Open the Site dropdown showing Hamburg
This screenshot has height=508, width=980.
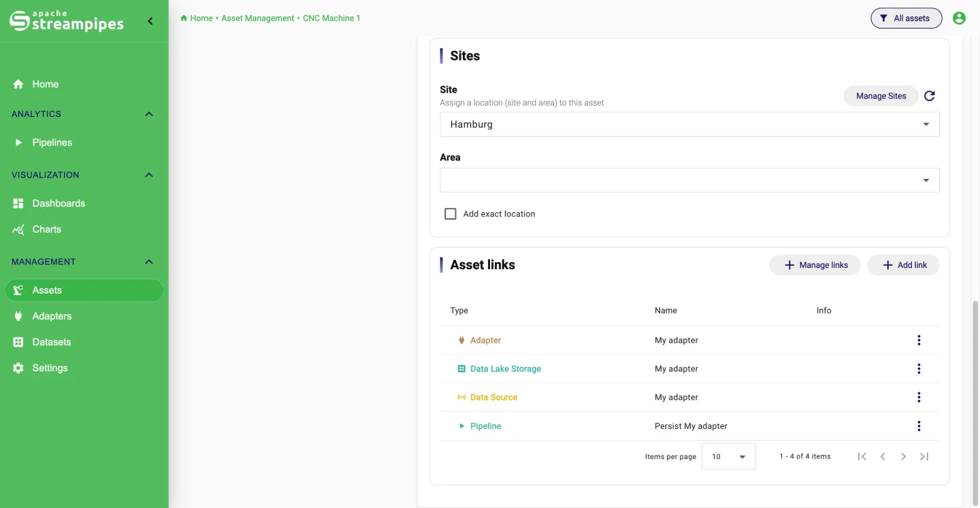point(689,124)
